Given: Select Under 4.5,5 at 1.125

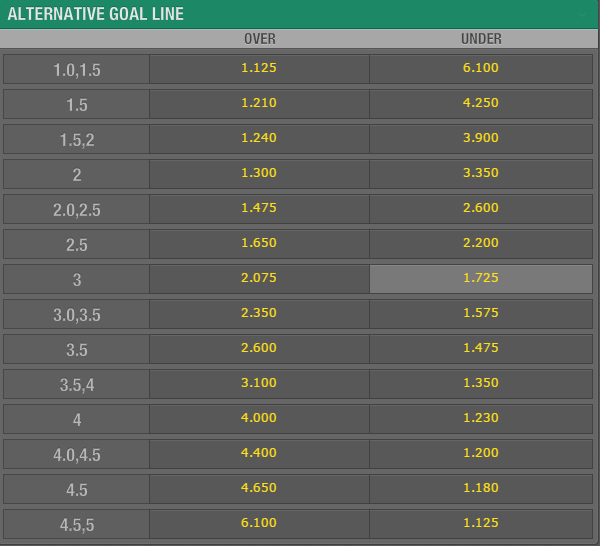Looking at the screenshot, I should [481, 524].
